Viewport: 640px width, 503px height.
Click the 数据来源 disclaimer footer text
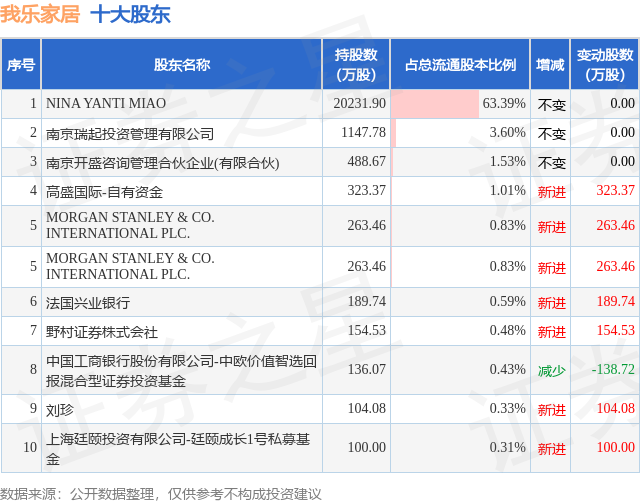[161, 494]
